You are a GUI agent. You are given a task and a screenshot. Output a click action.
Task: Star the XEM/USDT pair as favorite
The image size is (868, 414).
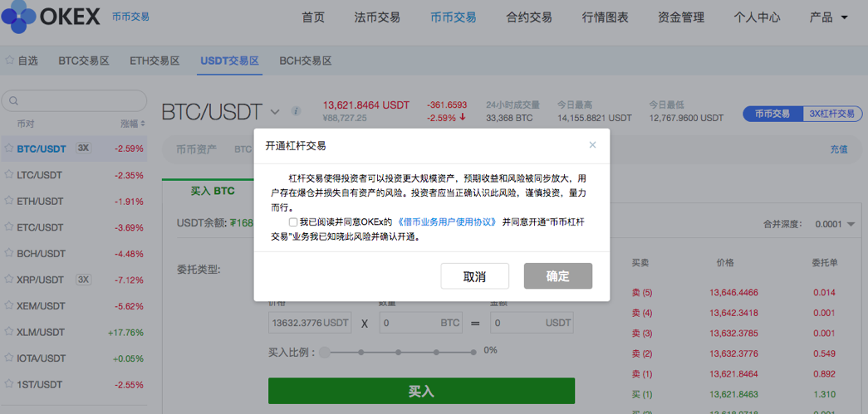[8, 305]
